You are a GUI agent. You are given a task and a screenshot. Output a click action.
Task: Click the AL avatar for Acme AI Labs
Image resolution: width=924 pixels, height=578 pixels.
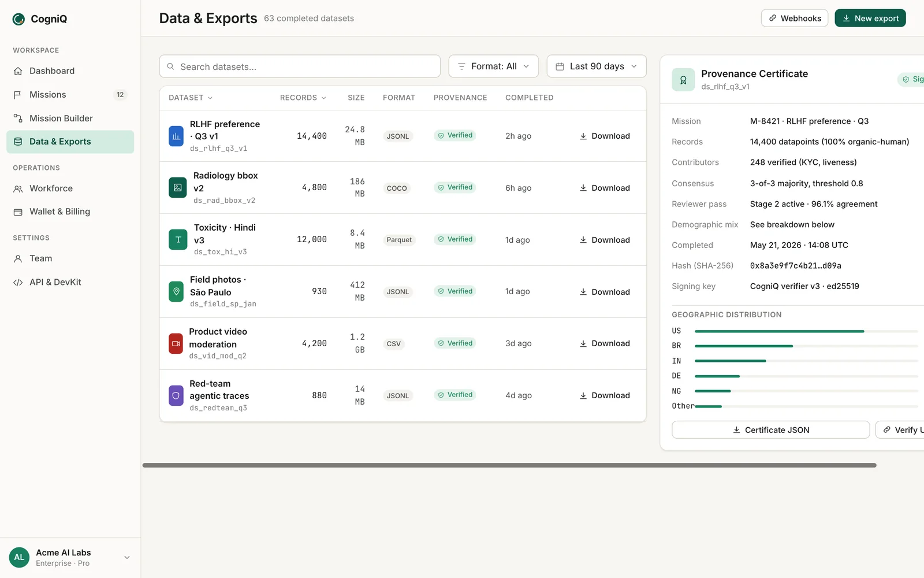point(19,557)
